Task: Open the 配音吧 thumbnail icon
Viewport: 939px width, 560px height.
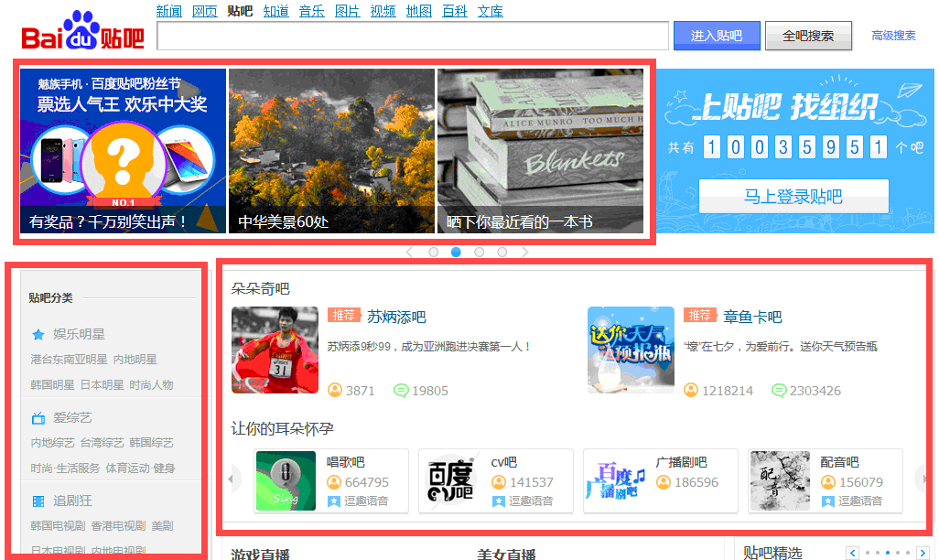Action: 780,481
